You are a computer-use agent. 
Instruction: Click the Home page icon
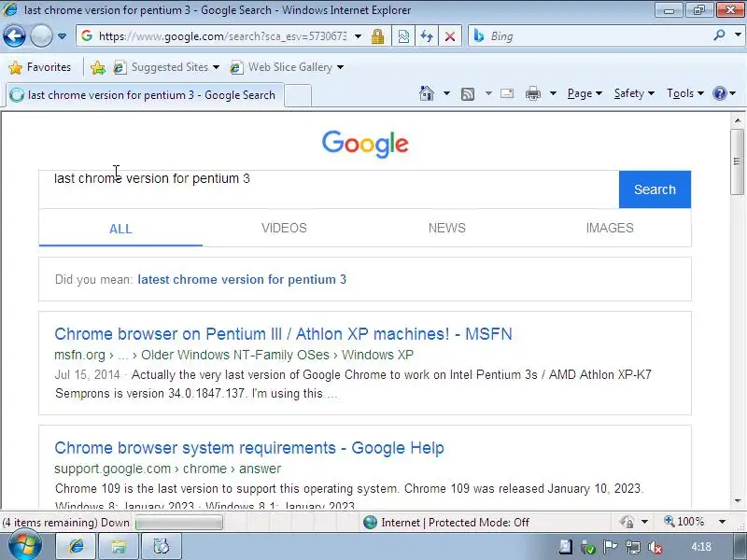coord(427,93)
